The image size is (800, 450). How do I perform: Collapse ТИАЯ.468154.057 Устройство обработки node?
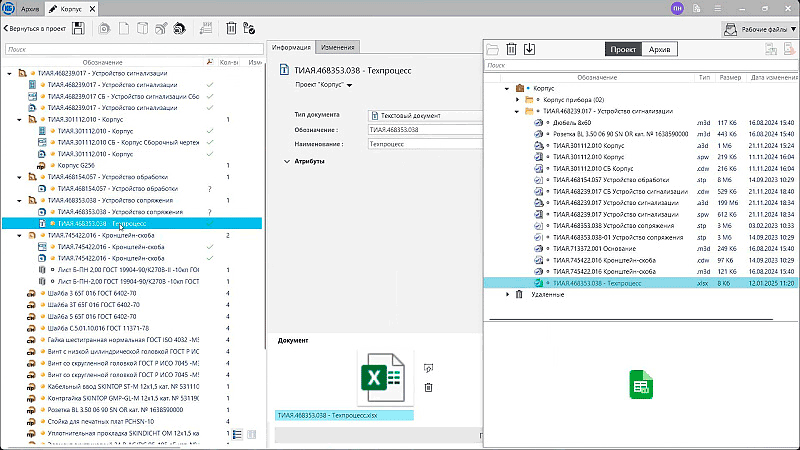19,178
